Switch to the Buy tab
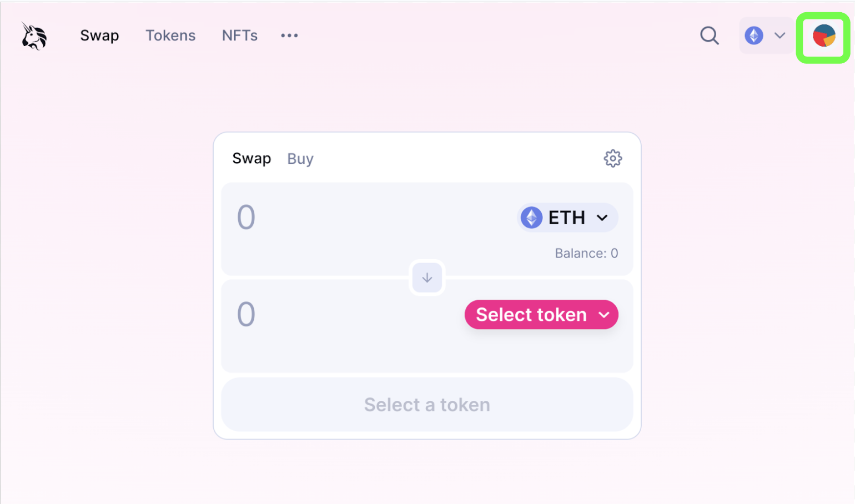Image resolution: width=855 pixels, height=504 pixels. (x=300, y=159)
